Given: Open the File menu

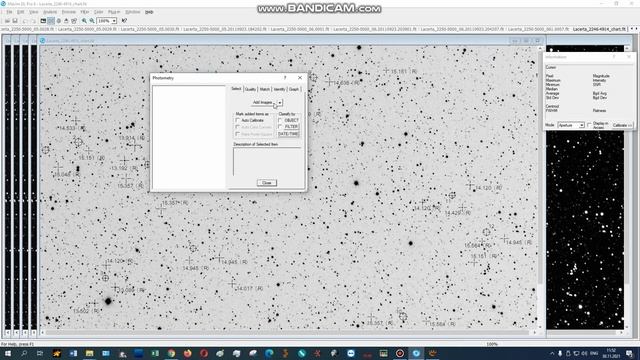Looking at the screenshot, I should click(9, 12).
